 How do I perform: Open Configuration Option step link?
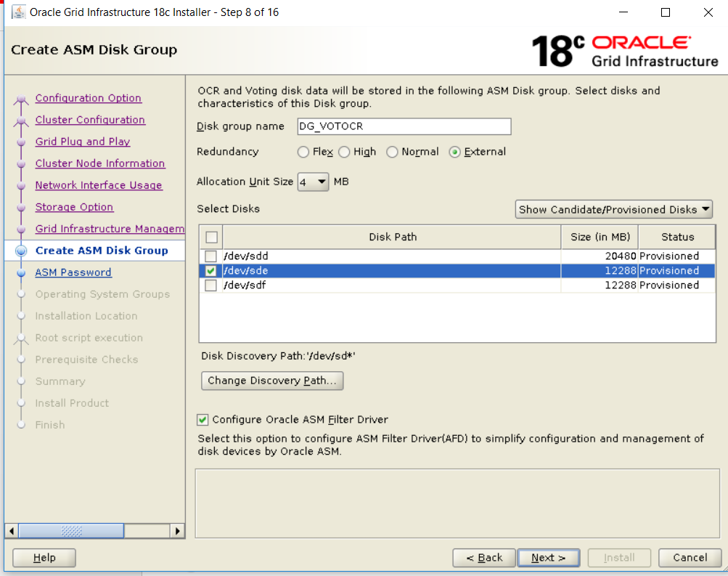pos(89,98)
